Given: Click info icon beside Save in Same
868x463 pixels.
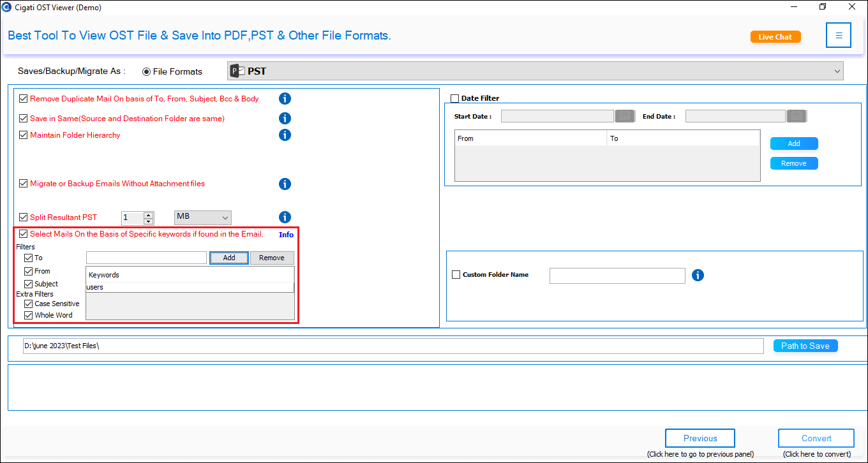Looking at the screenshot, I should [285, 119].
